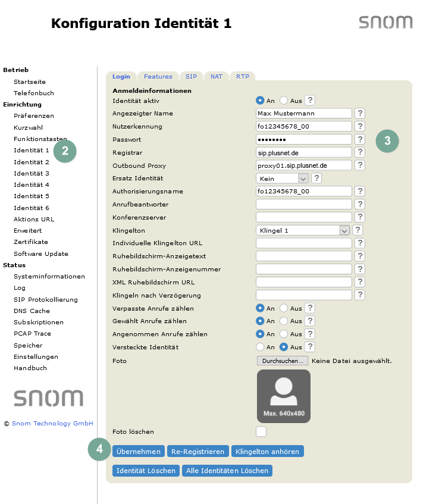Set Versteckte Identität to Aus
This screenshot has height=504, width=439.
tap(284, 347)
